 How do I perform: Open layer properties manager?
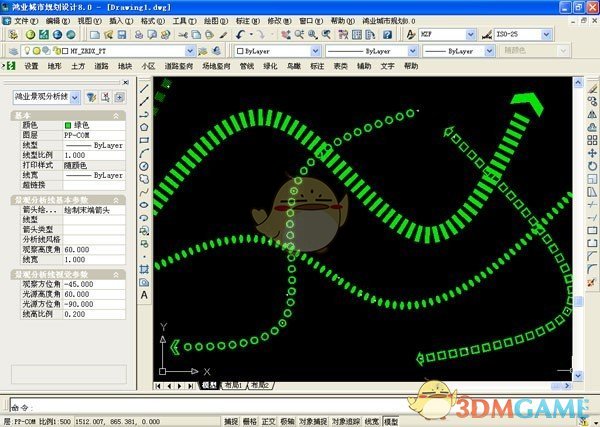pyautogui.click(x=13, y=51)
